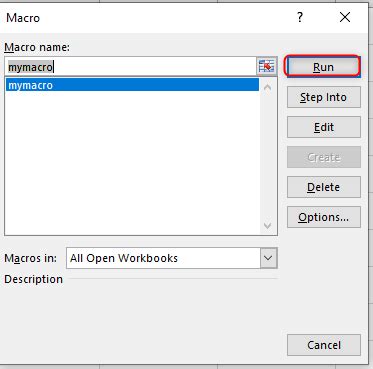This screenshot has height=369, width=373.
Task: Delete the selected macro
Action: [324, 187]
